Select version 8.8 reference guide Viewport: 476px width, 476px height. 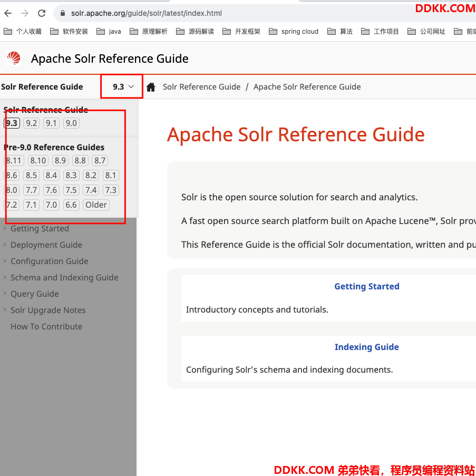[x=80, y=161]
